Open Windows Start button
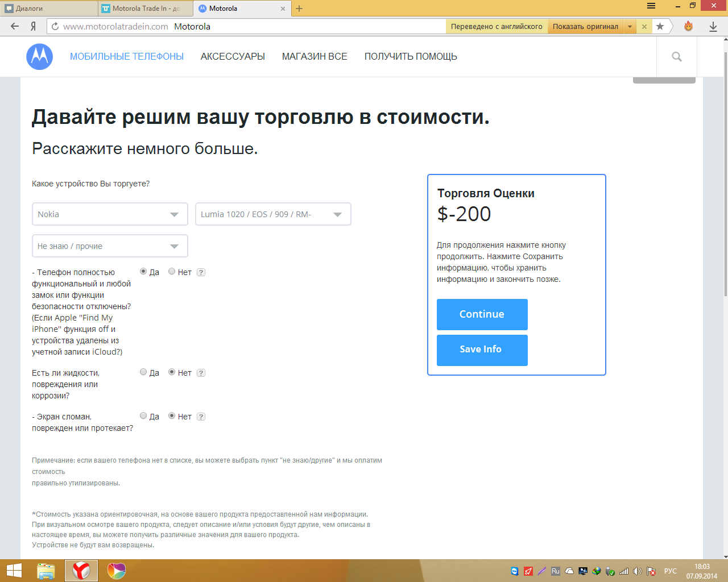728x582 pixels. [x=14, y=571]
